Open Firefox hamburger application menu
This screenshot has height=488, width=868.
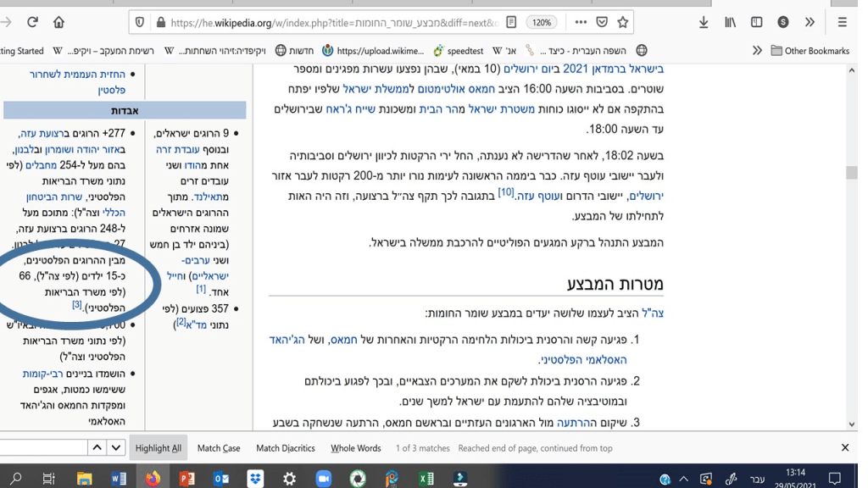pyautogui.click(x=842, y=23)
